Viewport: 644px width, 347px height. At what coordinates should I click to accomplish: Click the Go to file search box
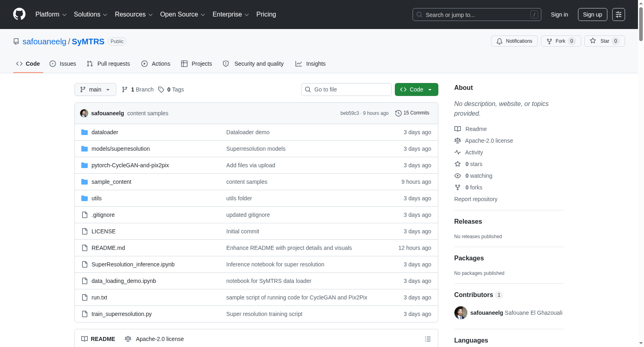coord(346,89)
